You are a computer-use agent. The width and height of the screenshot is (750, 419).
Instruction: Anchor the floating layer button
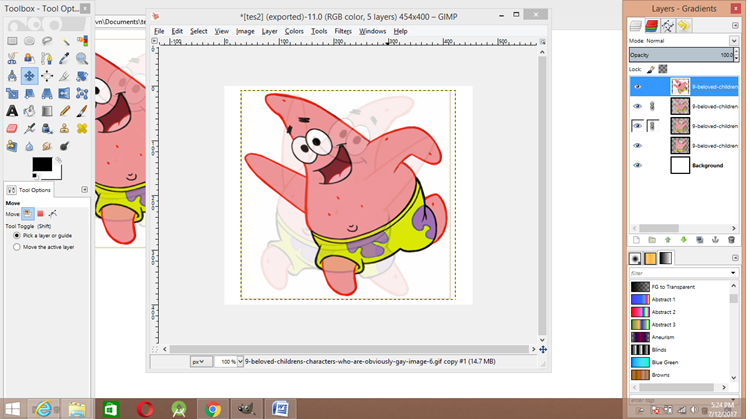[x=716, y=240]
